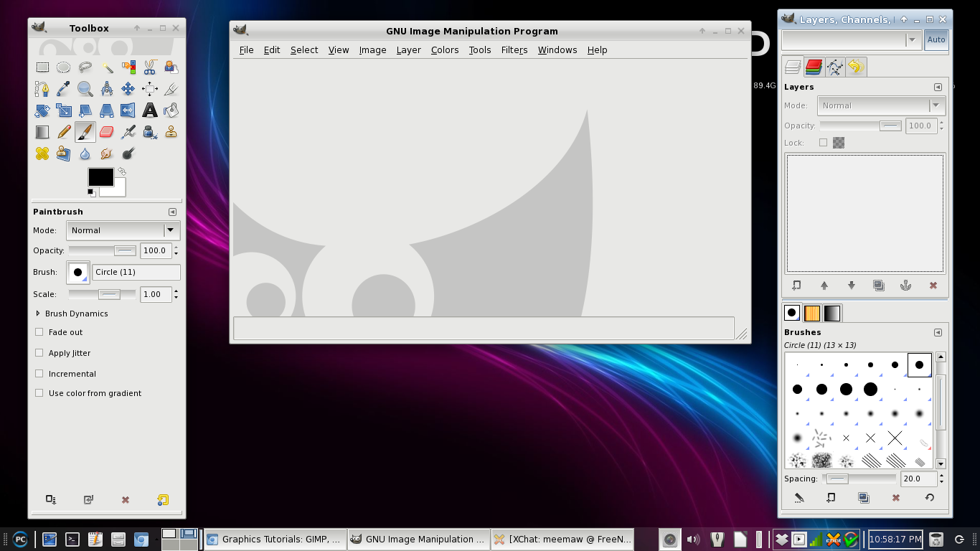This screenshot has height=551, width=980.
Task: Increase Paintbrush Opacity with the stepper
Action: pos(176,248)
